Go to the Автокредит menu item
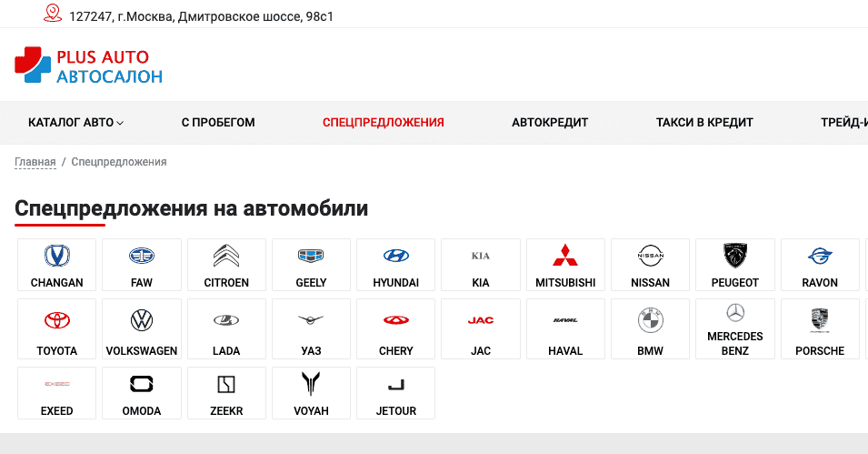 [550, 123]
